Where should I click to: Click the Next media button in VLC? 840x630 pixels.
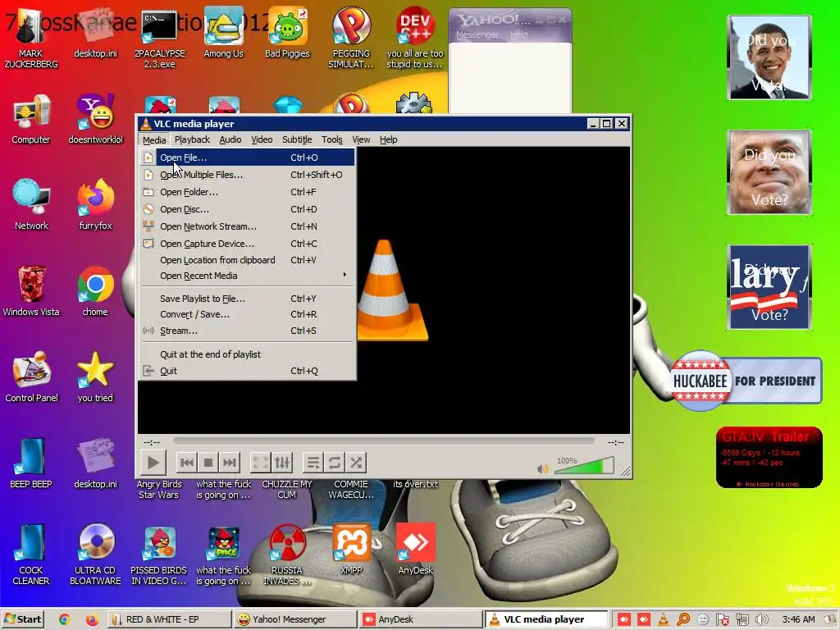tap(230, 463)
